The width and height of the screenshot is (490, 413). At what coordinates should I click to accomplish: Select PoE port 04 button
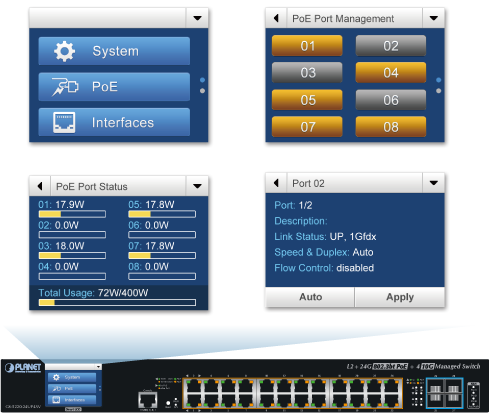point(391,73)
